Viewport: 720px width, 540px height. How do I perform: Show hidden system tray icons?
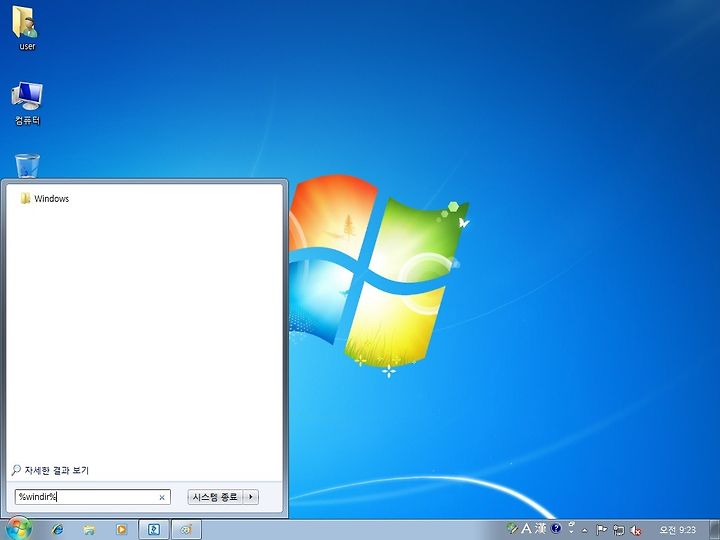tap(585, 530)
